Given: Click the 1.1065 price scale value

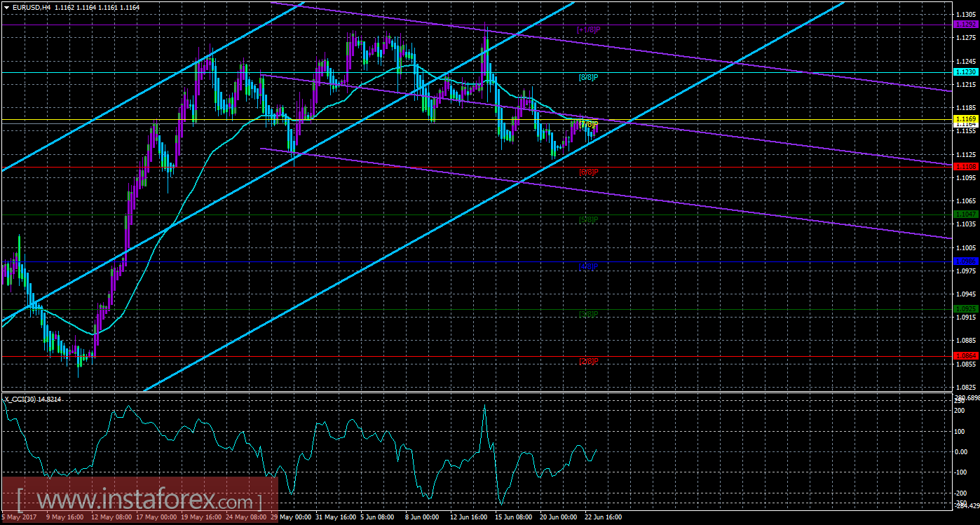Looking at the screenshot, I should pyautogui.click(x=966, y=200).
